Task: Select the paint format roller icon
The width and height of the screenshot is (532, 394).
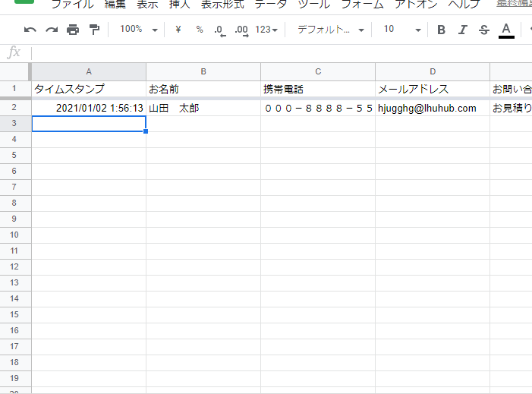Action: (x=94, y=30)
